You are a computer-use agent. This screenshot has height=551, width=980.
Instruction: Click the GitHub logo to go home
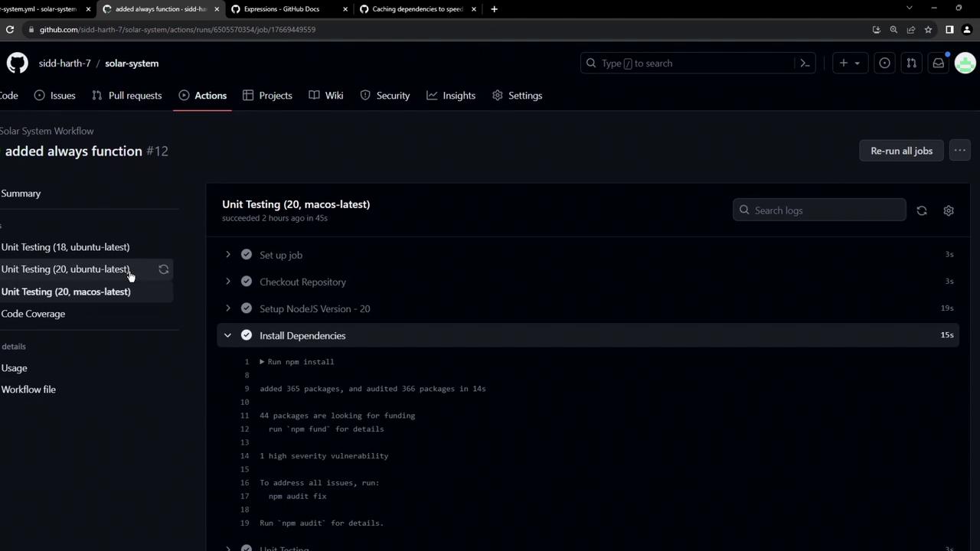point(17,63)
